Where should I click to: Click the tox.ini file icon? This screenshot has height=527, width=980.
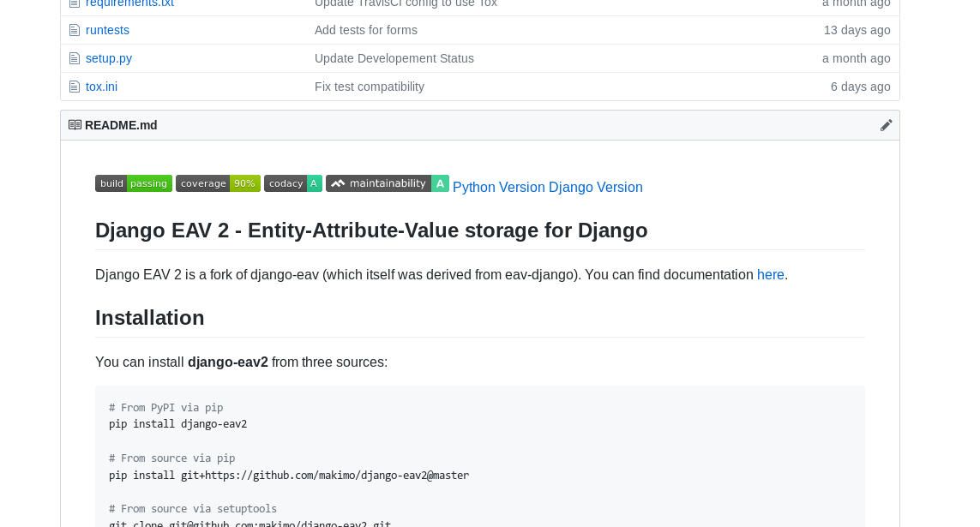[x=75, y=87]
